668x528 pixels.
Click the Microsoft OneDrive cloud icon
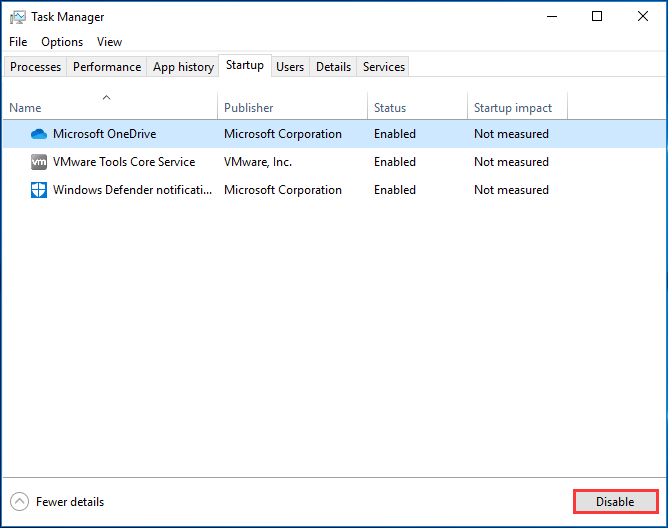[39, 134]
